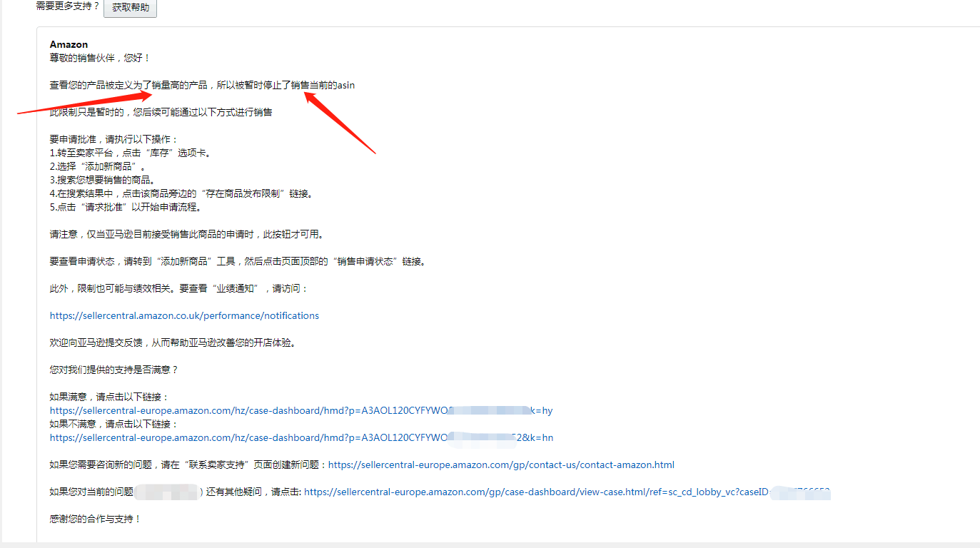Click the line about 销售申请状态 link

pyautogui.click(x=238, y=261)
